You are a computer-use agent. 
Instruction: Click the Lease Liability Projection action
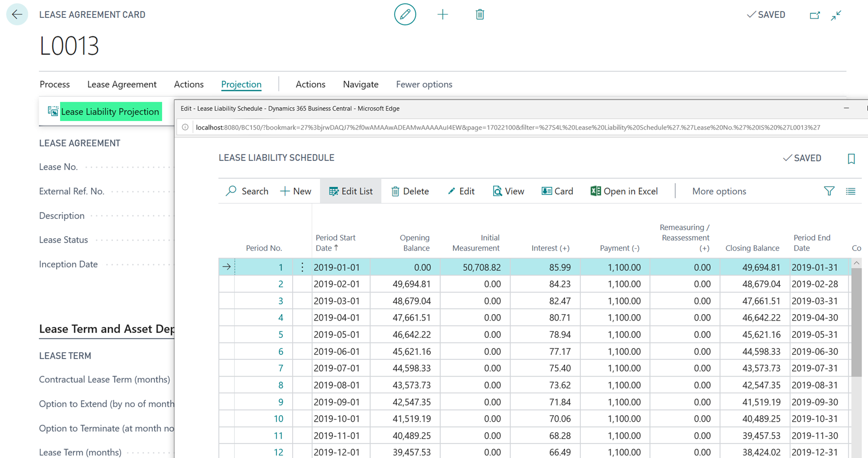[105, 112]
